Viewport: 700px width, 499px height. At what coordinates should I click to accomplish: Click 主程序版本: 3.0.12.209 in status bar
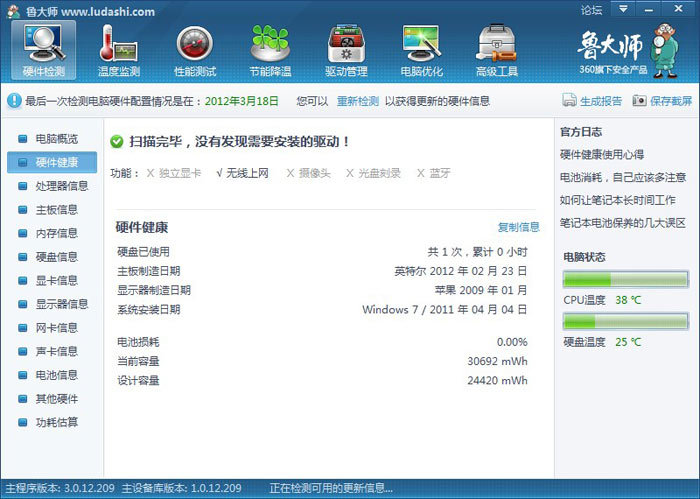point(60,488)
